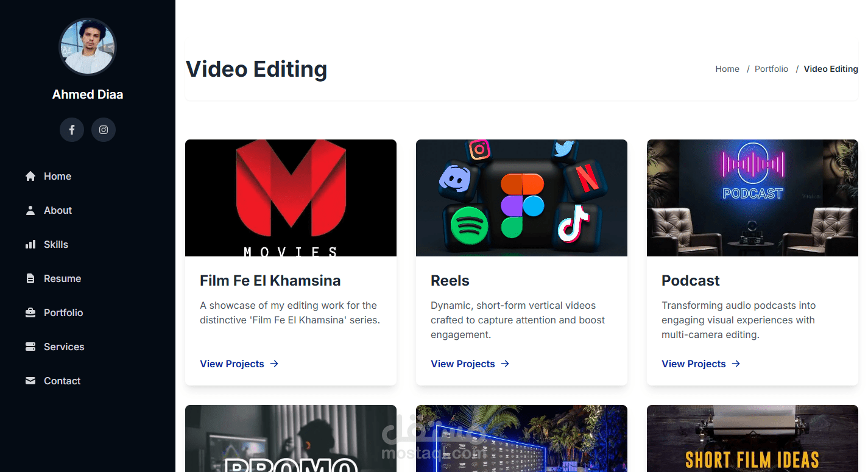Click description starting 'A showcase of my editing'

point(290,312)
